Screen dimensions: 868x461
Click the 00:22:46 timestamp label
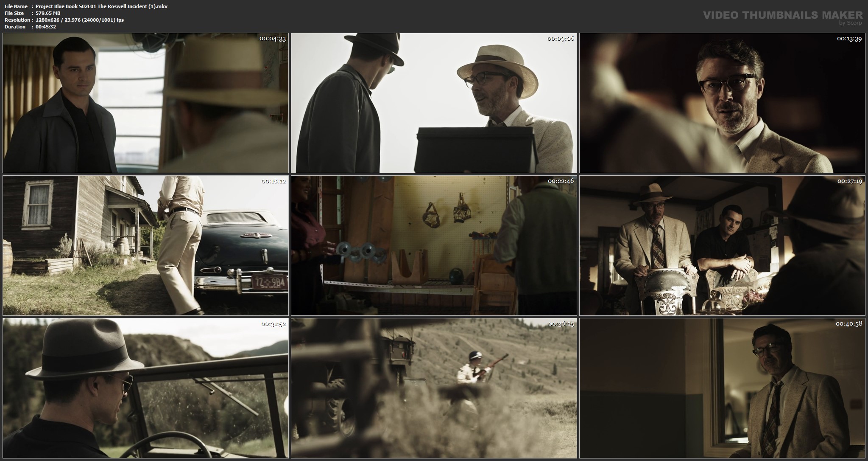pyautogui.click(x=561, y=181)
